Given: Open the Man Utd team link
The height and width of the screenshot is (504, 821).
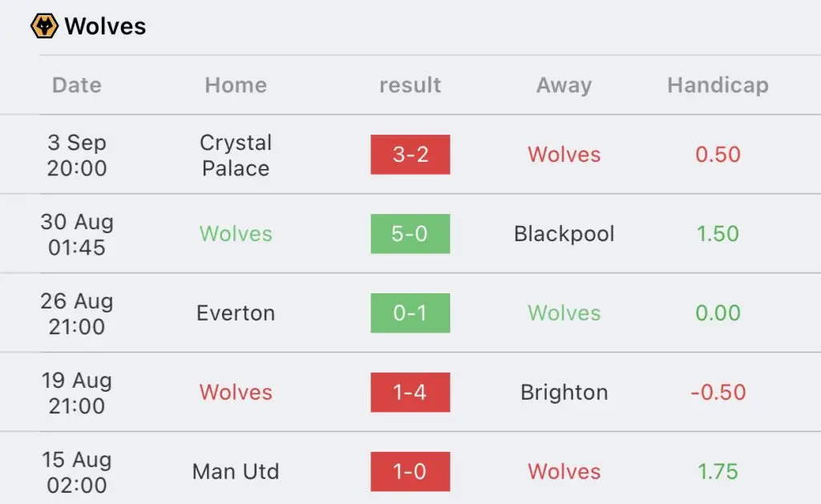Looking at the screenshot, I should pyautogui.click(x=236, y=472).
